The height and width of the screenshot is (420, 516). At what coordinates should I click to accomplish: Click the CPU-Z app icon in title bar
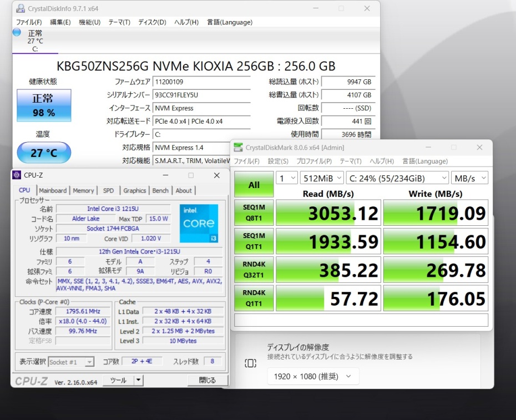click(x=17, y=175)
